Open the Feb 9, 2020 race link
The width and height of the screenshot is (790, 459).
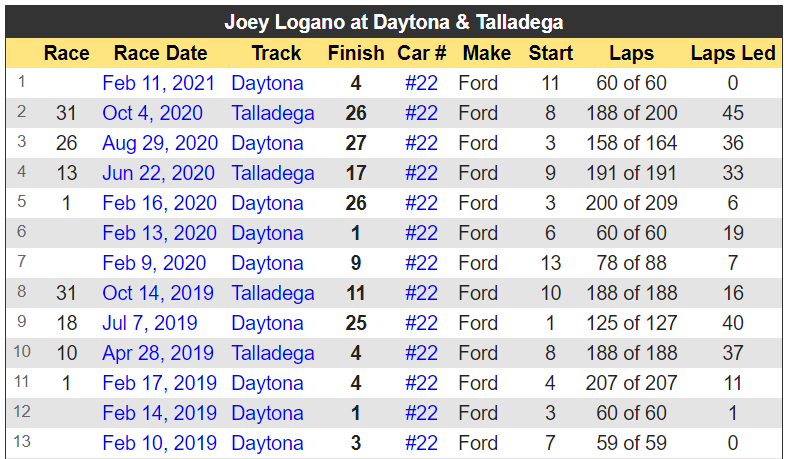pyautogui.click(x=154, y=263)
